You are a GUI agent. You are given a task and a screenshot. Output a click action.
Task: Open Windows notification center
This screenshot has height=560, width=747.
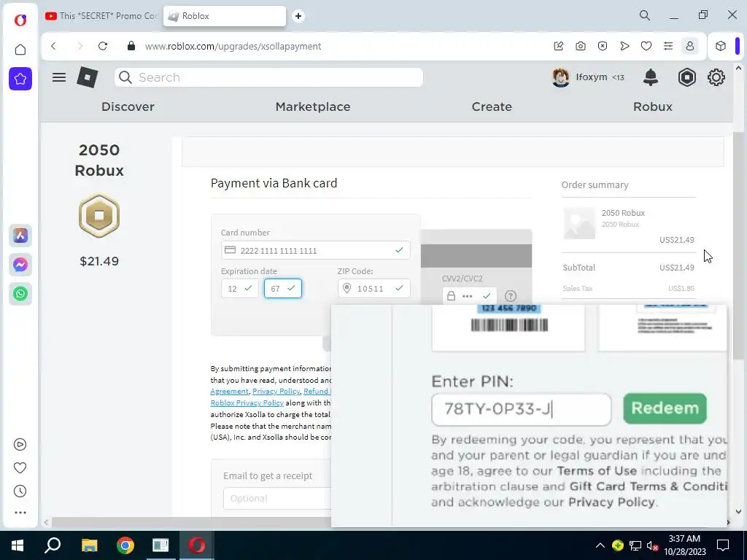point(723,545)
